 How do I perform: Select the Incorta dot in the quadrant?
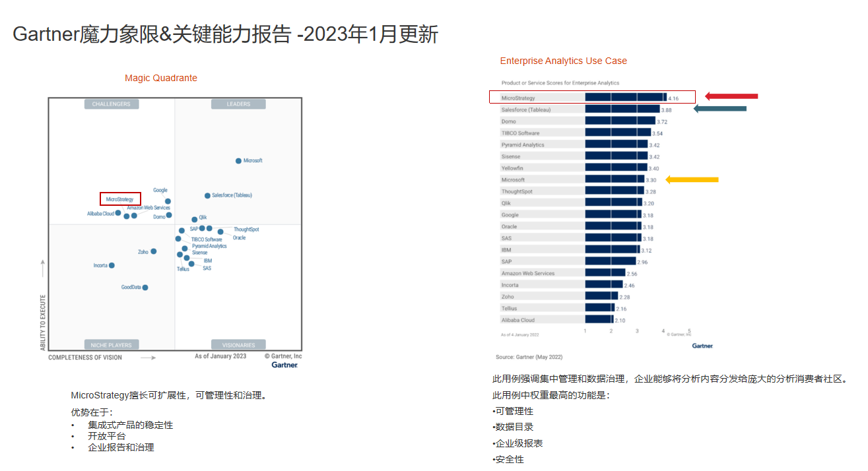tap(112, 265)
